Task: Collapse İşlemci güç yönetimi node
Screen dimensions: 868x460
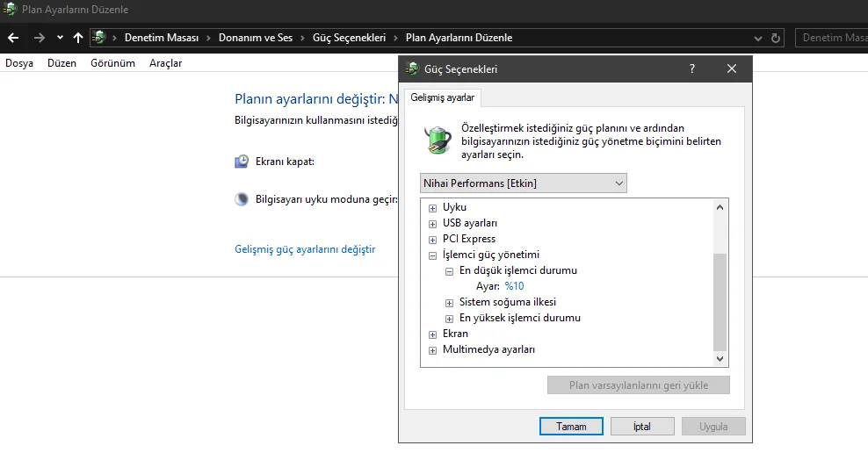Action: [432, 255]
